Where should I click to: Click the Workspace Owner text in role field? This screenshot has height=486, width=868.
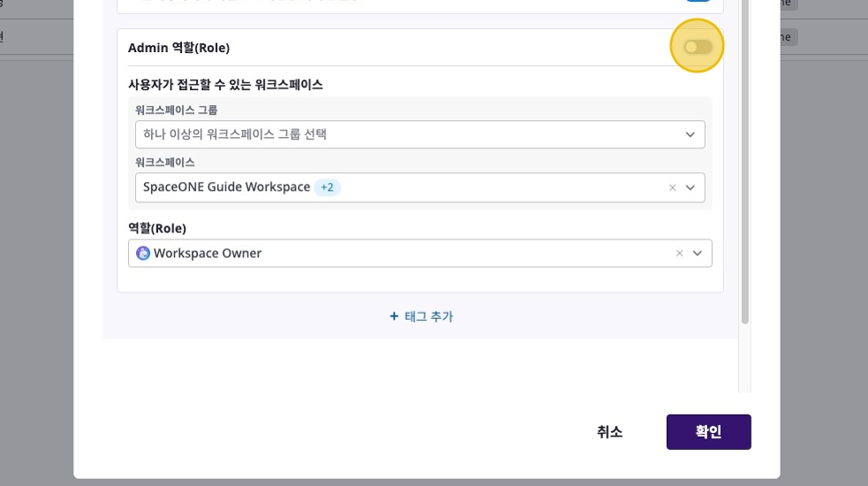tap(208, 254)
